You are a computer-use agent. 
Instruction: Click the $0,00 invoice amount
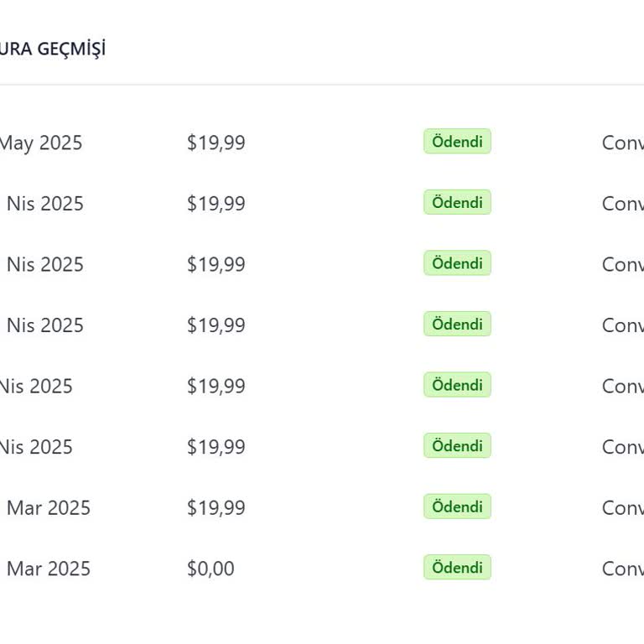(210, 569)
